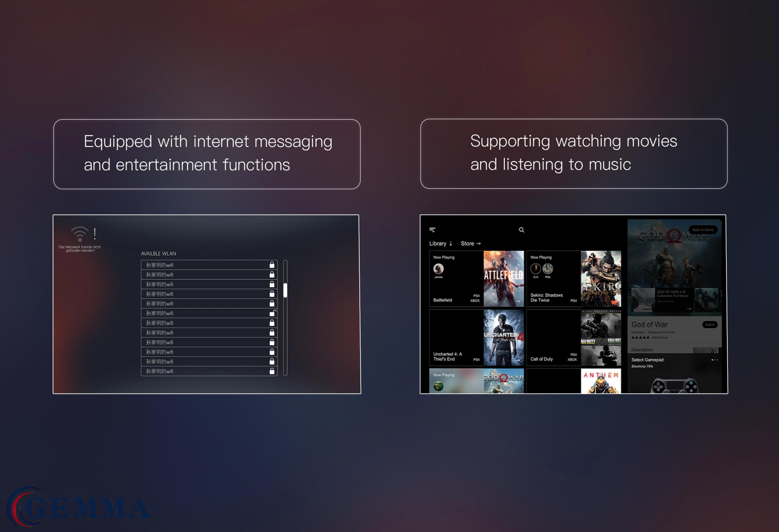The image size is (779, 532).
Task: Click the padlock on the first WLAN entry
Action: (272, 265)
